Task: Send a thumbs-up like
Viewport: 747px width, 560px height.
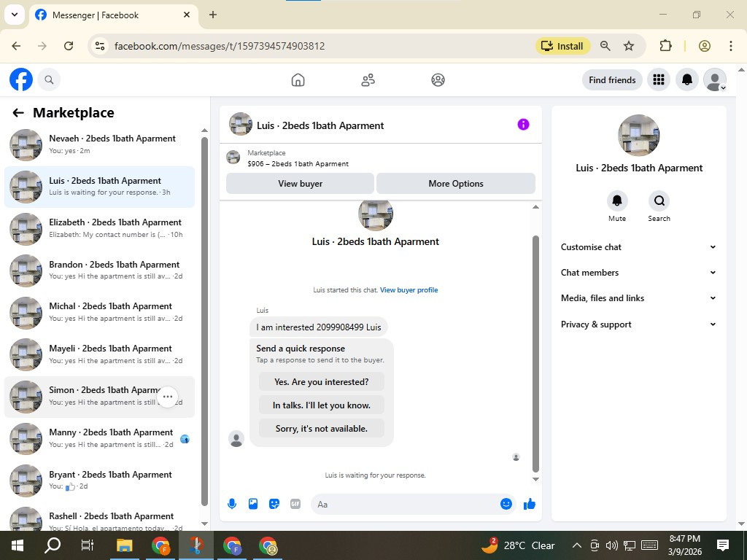Action: coord(530,504)
